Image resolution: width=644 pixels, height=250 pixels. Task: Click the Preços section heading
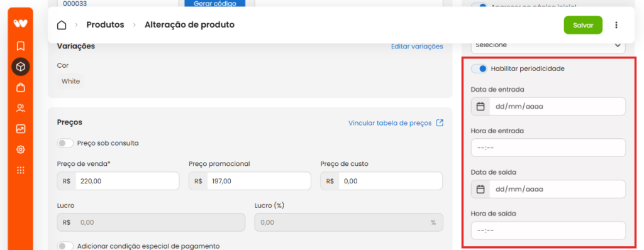click(69, 122)
